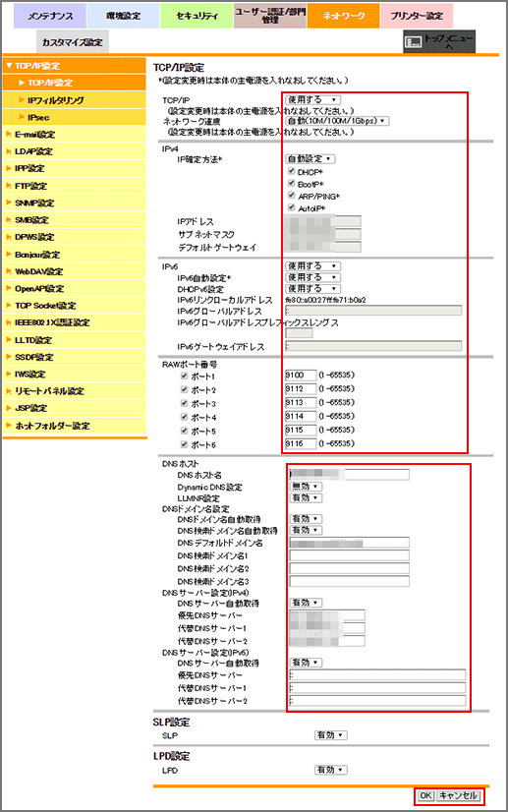
Task: Expand IEEE802.1X認証設定 in the sidebar
Action: [74, 322]
